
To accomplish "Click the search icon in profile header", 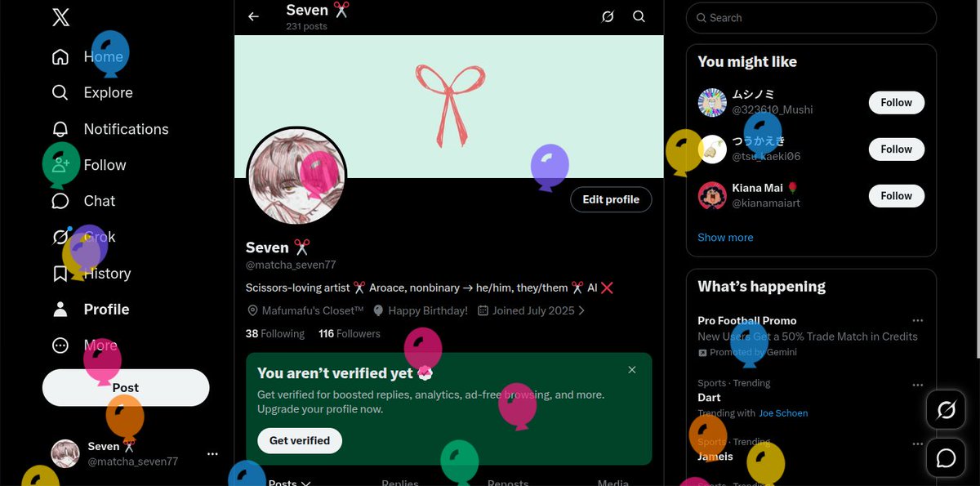I will 639,16.
